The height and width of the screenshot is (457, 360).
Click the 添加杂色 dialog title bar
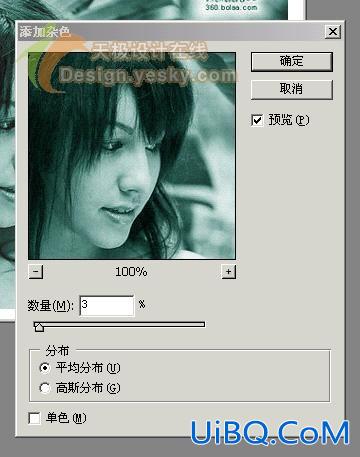(180, 32)
